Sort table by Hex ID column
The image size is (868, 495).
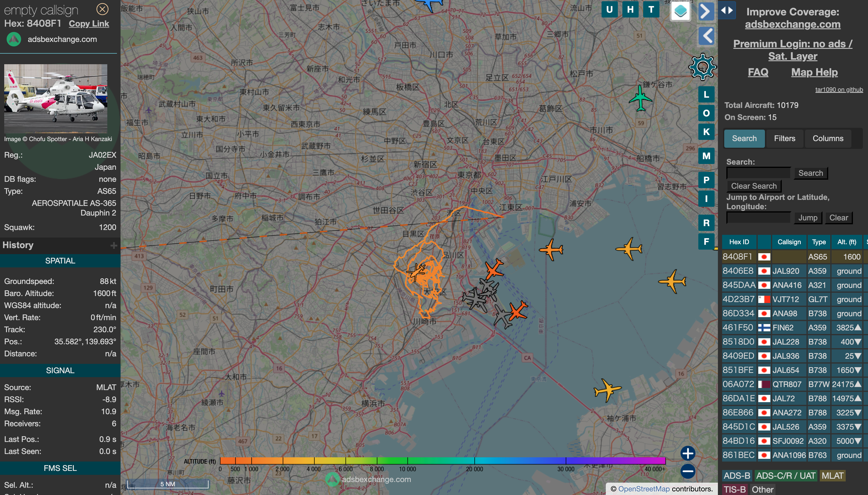click(x=739, y=242)
